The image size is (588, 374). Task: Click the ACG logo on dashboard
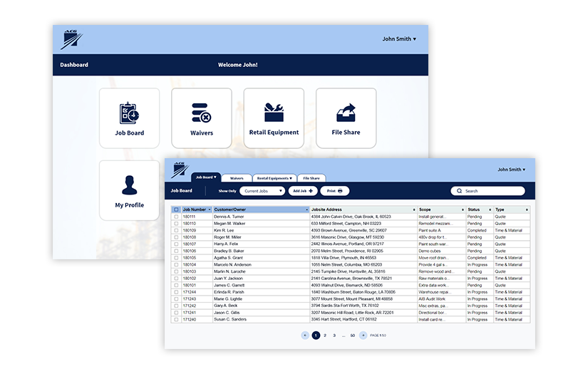click(x=71, y=40)
